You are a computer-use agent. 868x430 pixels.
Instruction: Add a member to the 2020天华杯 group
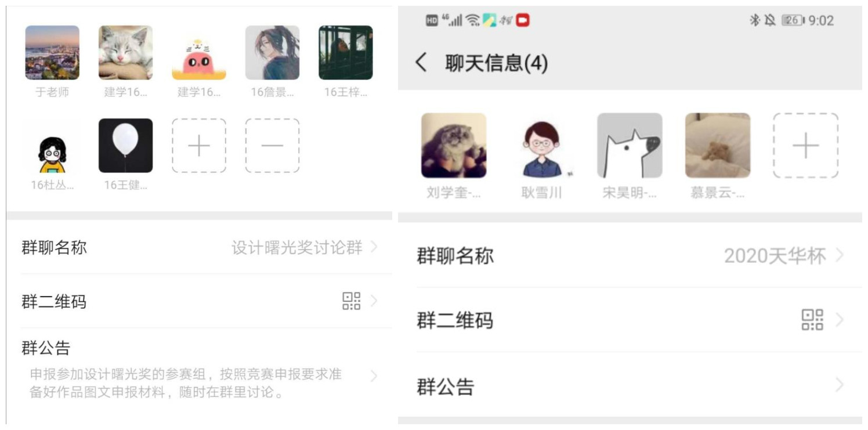pos(805,145)
